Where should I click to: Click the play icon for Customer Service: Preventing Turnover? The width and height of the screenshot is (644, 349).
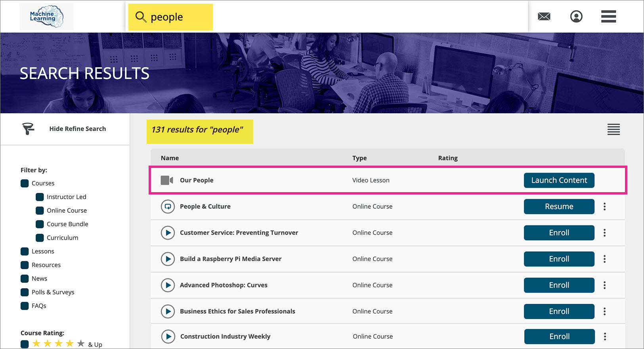pos(168,233)
